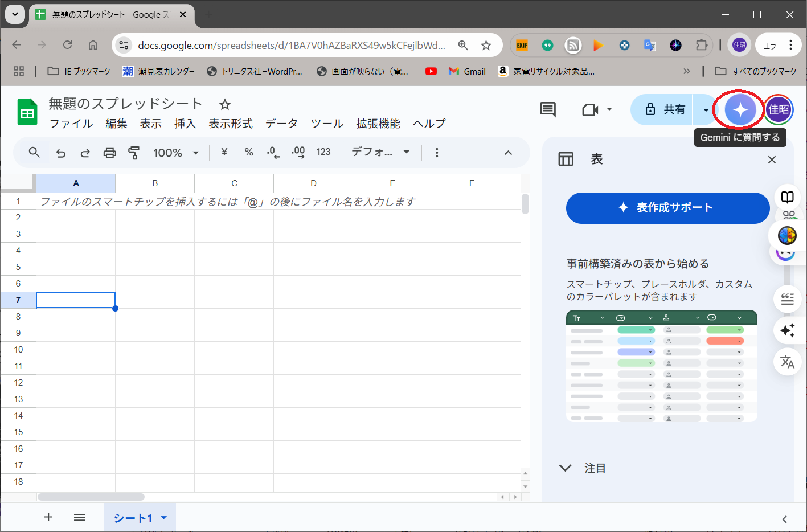Viewport: 807px width, 532px height.
Task: Open the 123 number format menu
Action: tap(323, 152)
